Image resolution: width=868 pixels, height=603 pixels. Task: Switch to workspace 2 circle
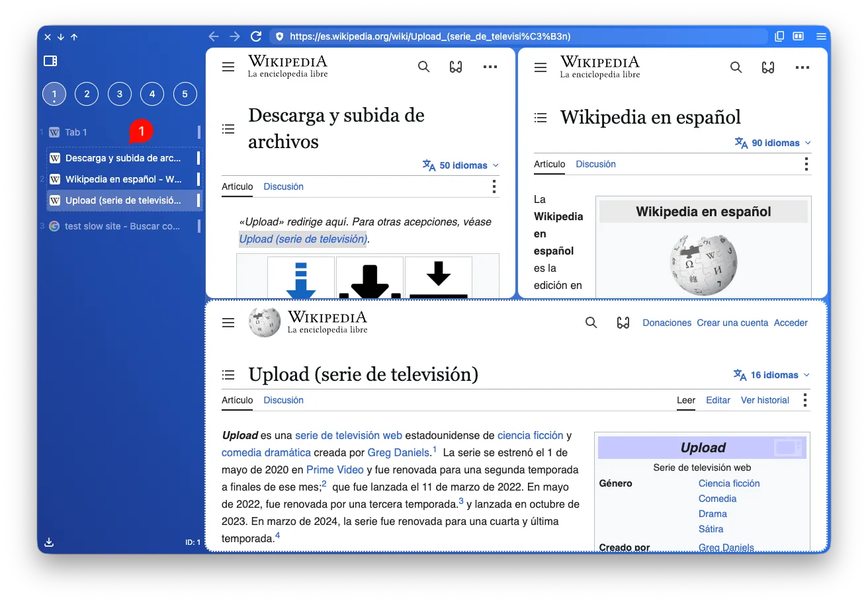click(x=87, y=94)
